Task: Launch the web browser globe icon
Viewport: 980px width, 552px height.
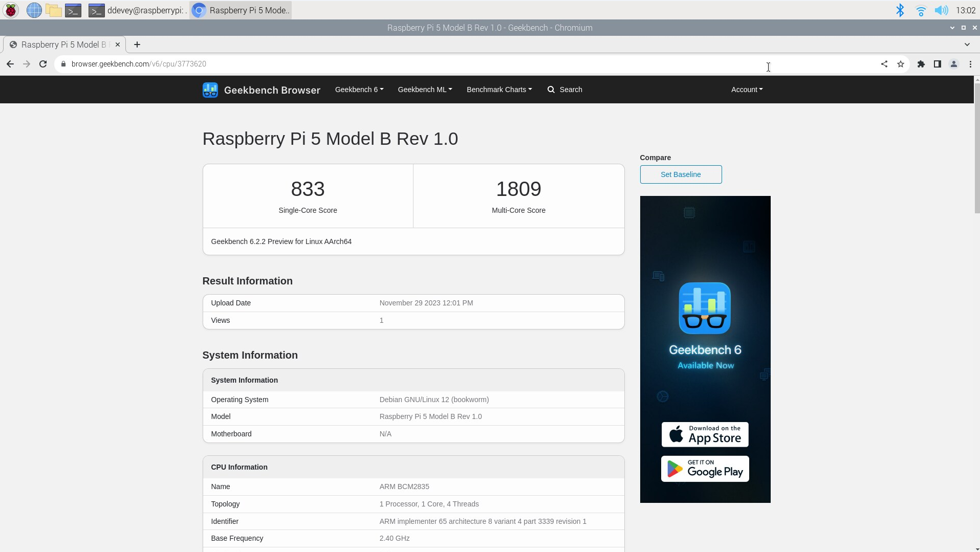Action: (x=34, y=10)
